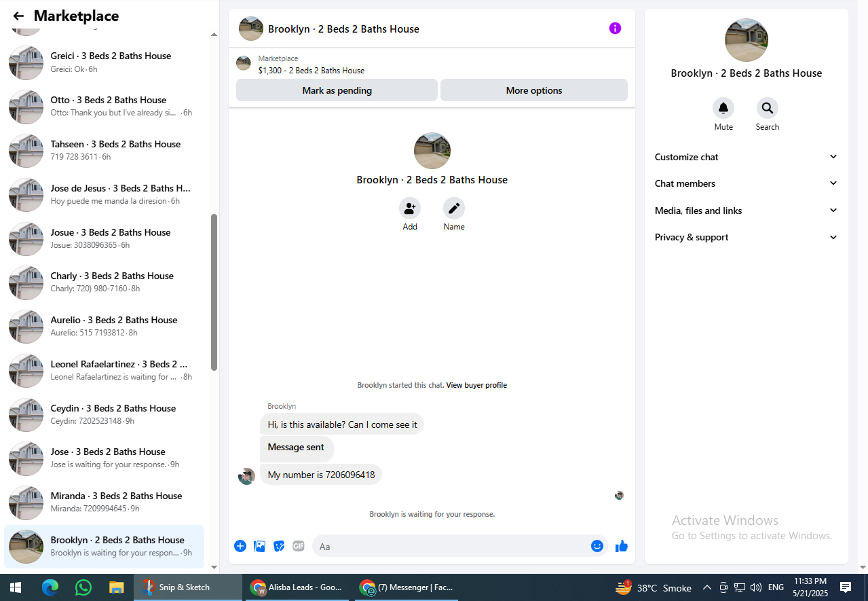Click the Name edit pencil icon
Screen dimensions: 868x601
pos(454,208)
